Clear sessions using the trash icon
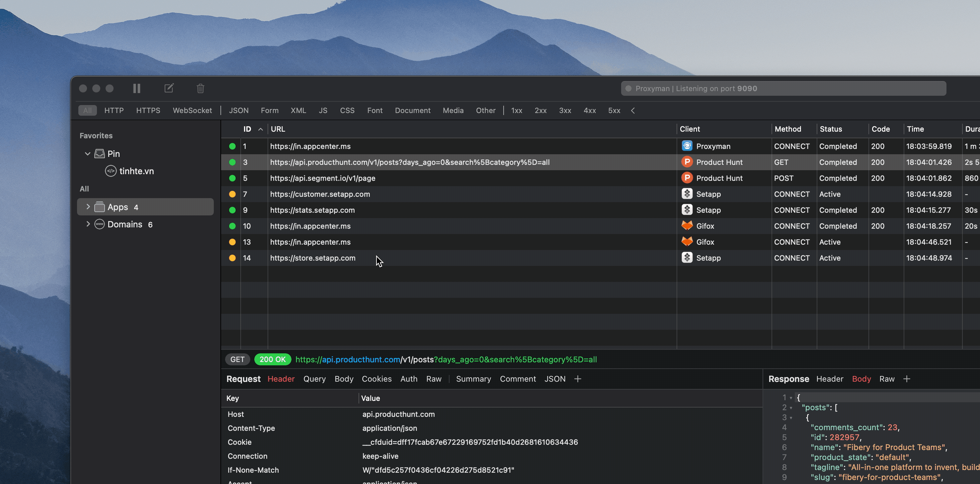Image resolution: width=980 pixels, height=484 pixels. (201, 88)
